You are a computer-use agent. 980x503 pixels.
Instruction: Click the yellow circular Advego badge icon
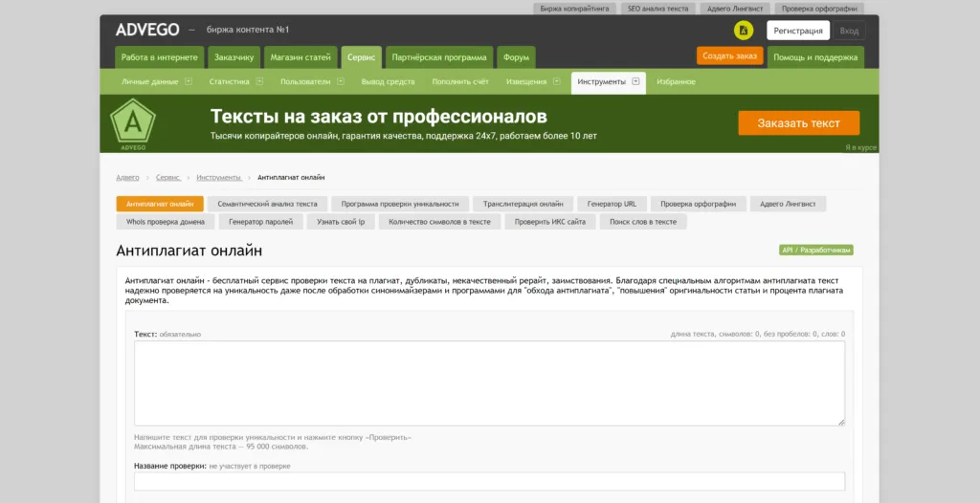point(743,31)
